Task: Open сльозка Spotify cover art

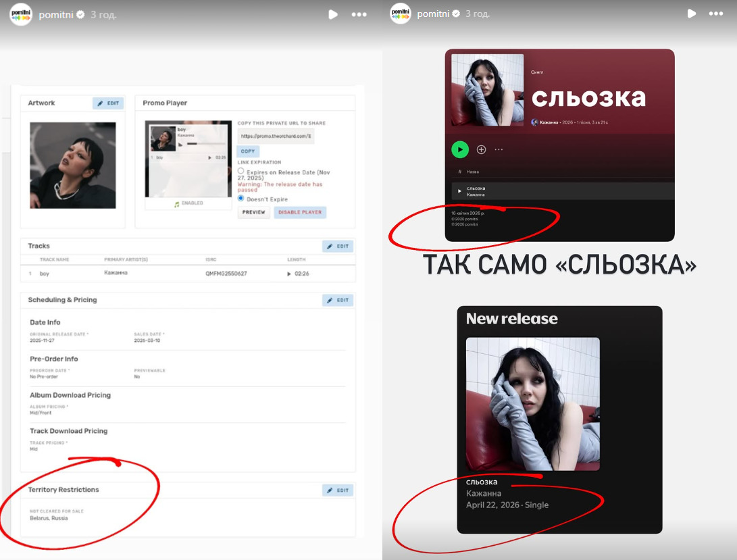Action: click(488, 90)
